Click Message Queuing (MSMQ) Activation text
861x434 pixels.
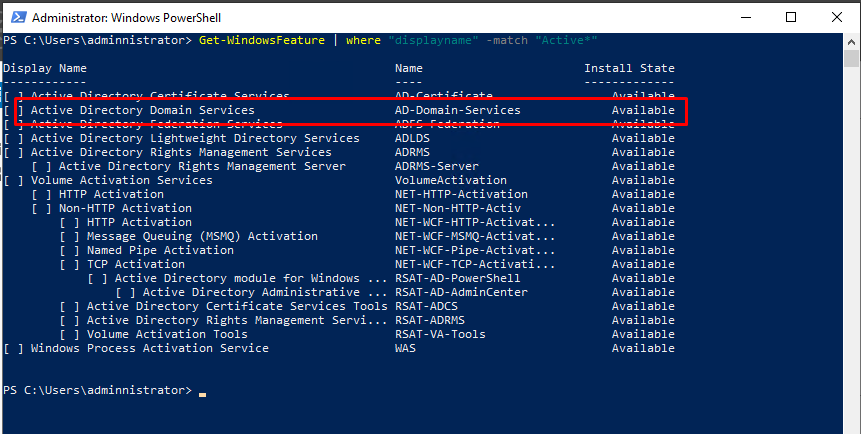(x=202, y=236)
